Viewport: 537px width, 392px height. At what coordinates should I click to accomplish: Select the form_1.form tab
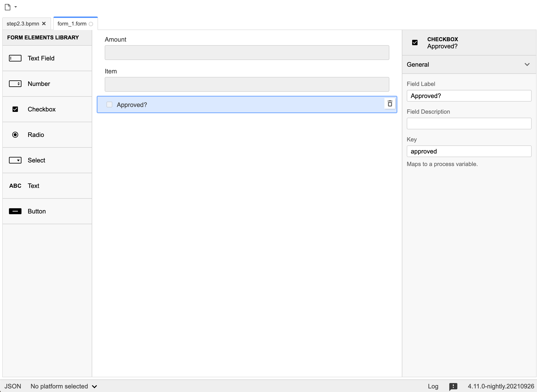[x=72, y=24]
